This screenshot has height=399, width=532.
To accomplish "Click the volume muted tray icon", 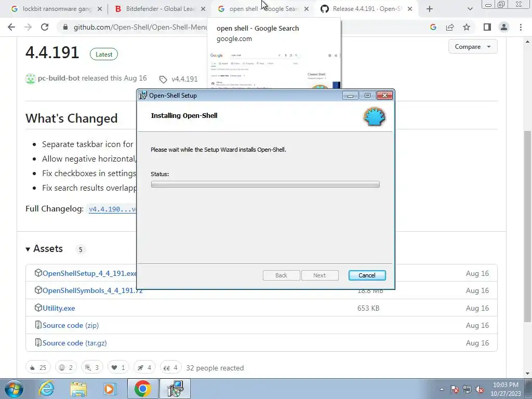I will 480,390.
